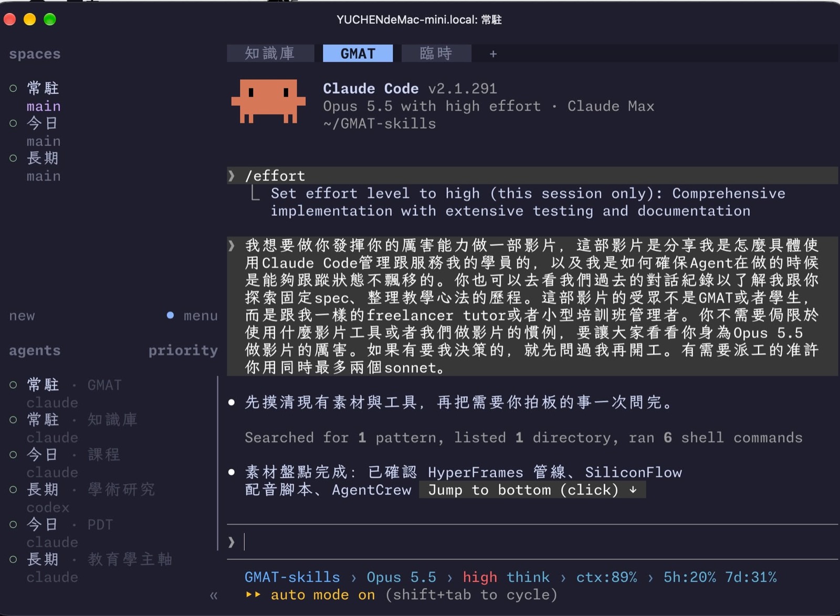840x616 pixels.
Task: Select the 長期 space in spaces list
Action: point(43,158)
